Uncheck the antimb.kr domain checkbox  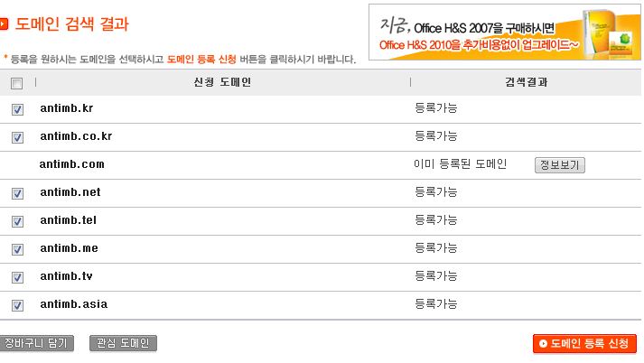point(17,109)
